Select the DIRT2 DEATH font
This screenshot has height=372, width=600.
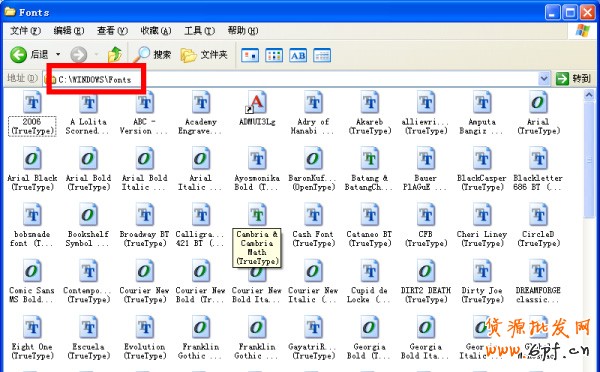(x=426, y=282)
